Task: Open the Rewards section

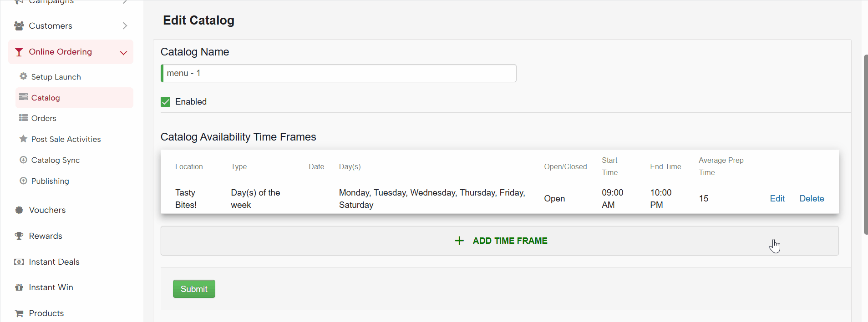Action: click(x=46, y=236)
